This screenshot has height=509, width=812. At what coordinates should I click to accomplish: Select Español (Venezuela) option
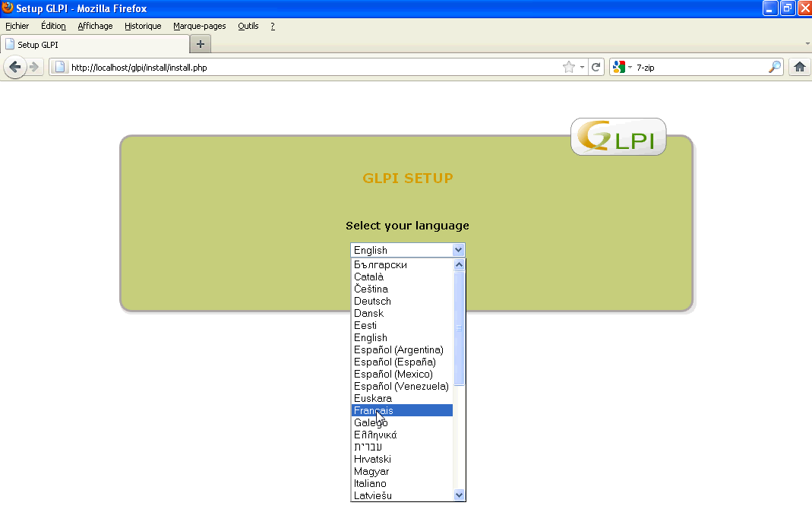point(402,386)
